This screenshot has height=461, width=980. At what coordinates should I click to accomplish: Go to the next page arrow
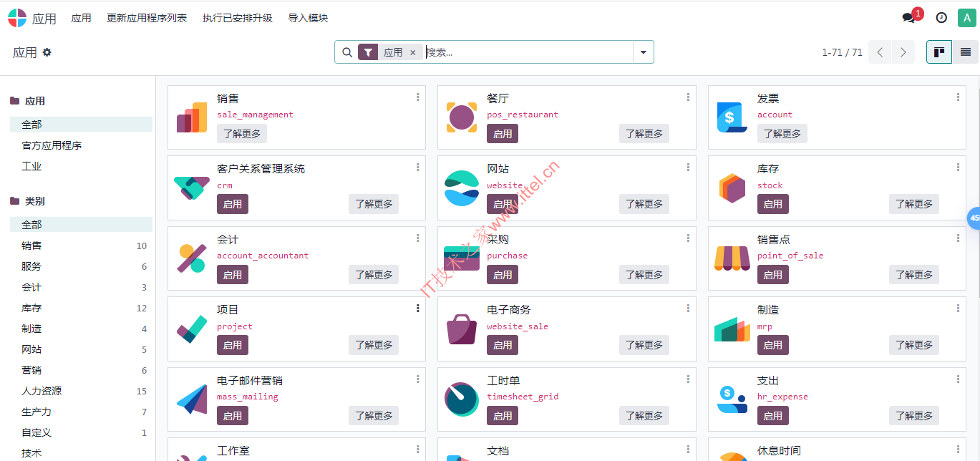[x=903, y=52]
